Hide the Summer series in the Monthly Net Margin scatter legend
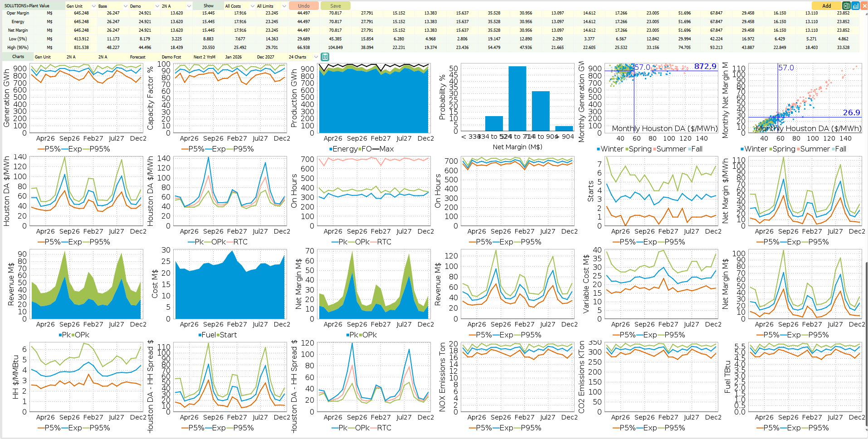 pos(814,149)
